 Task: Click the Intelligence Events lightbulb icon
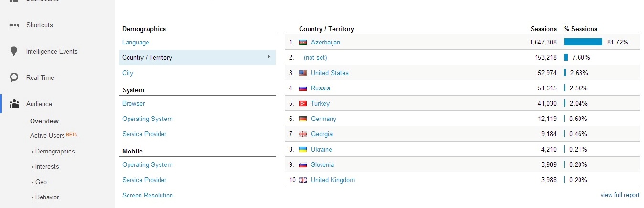[14, 51]
